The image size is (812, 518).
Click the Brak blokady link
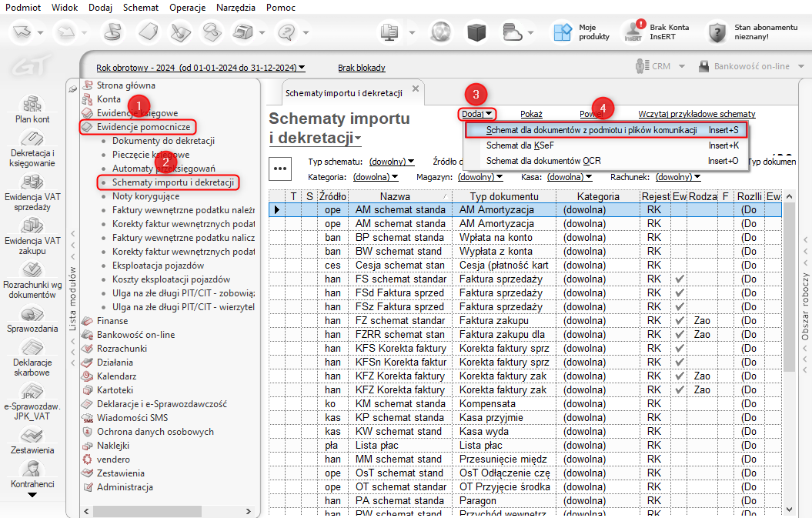362,68
